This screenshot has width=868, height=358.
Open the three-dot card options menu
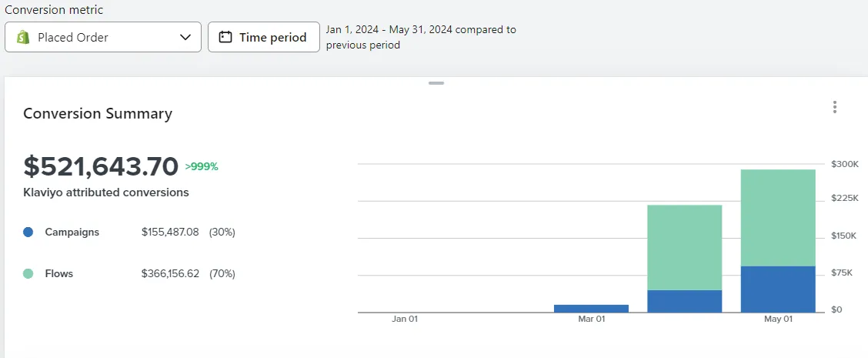point(835,108)
